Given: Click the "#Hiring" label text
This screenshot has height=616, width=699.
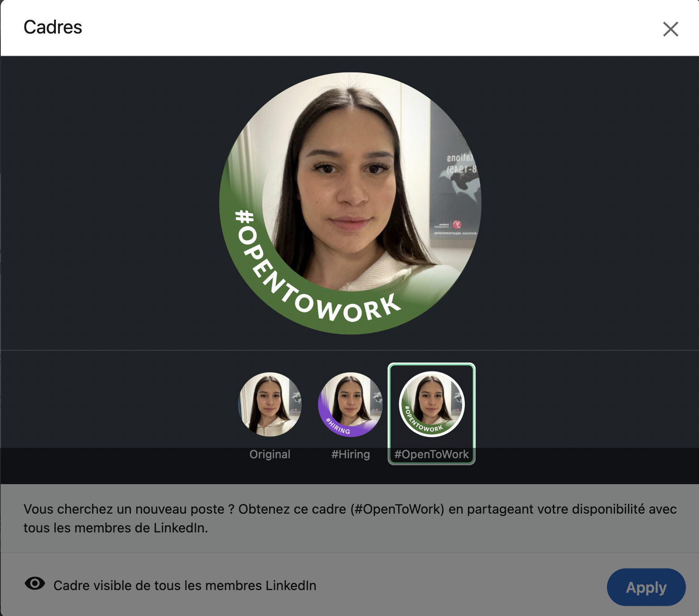Looking at the screenshot, I should pos(350,454).
